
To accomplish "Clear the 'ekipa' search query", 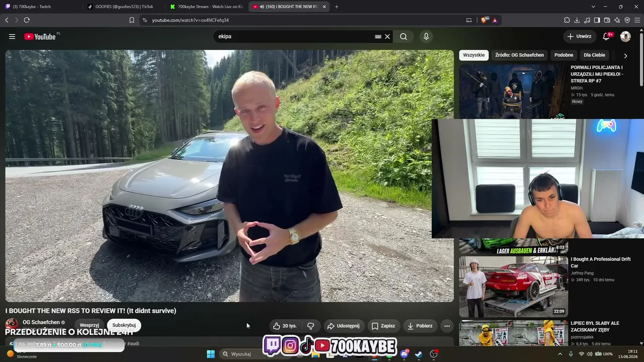I will pos(387,36).
